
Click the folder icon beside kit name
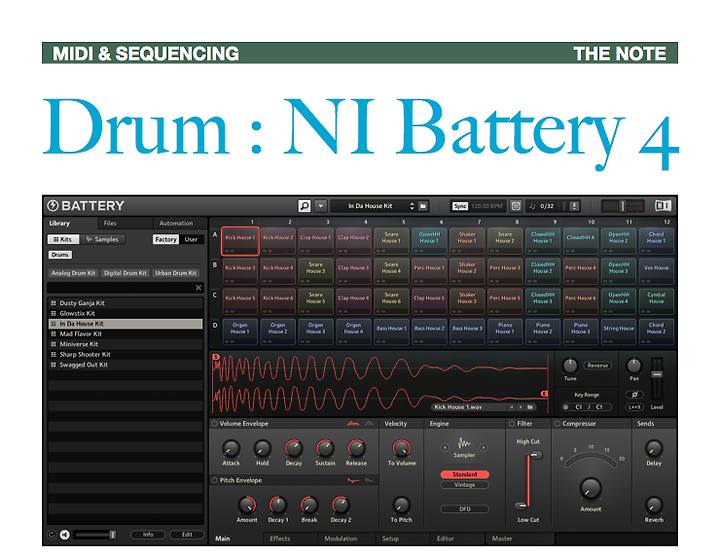point(423,206)
